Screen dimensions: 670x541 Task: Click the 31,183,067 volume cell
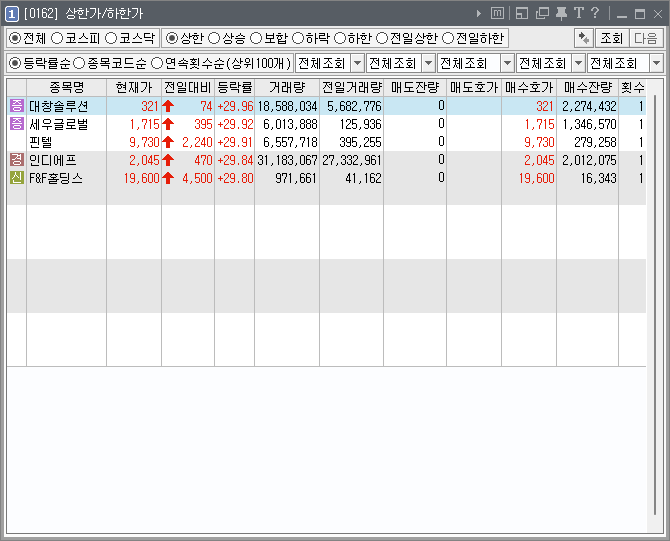click(287, 160)
